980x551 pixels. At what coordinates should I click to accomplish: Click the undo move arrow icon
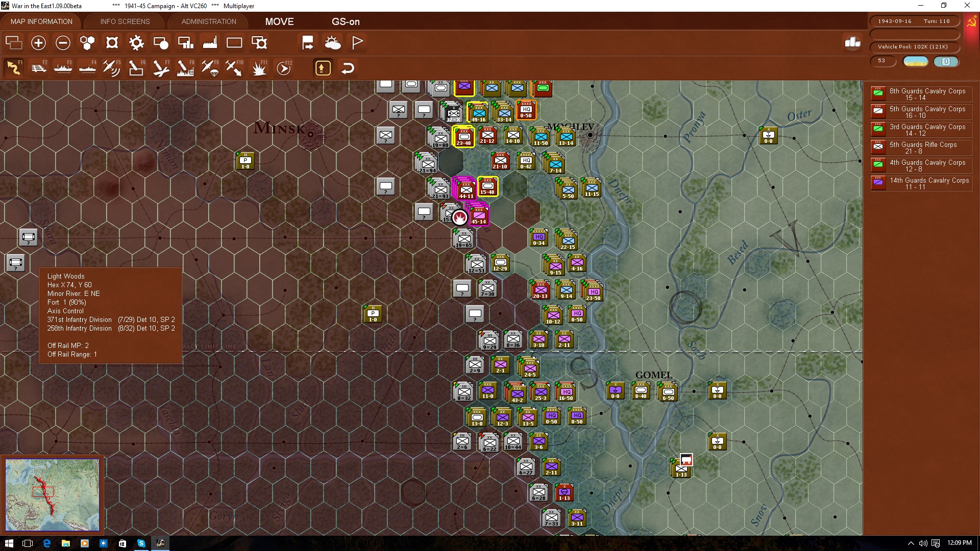(348, 68)
